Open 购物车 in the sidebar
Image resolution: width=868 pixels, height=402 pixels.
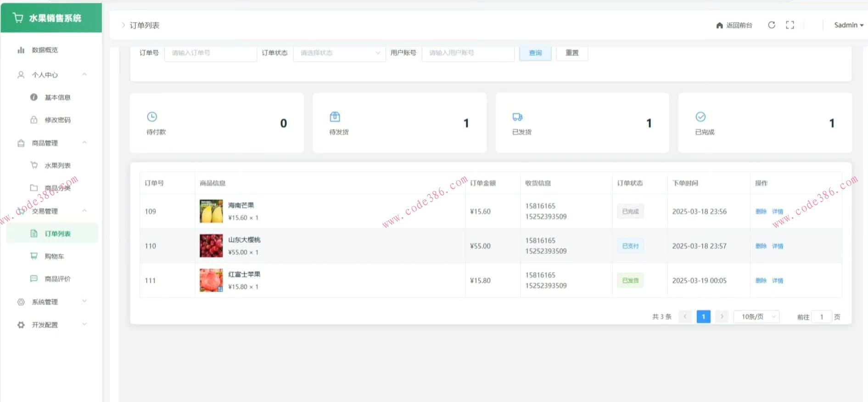click(x=54, y=256)
